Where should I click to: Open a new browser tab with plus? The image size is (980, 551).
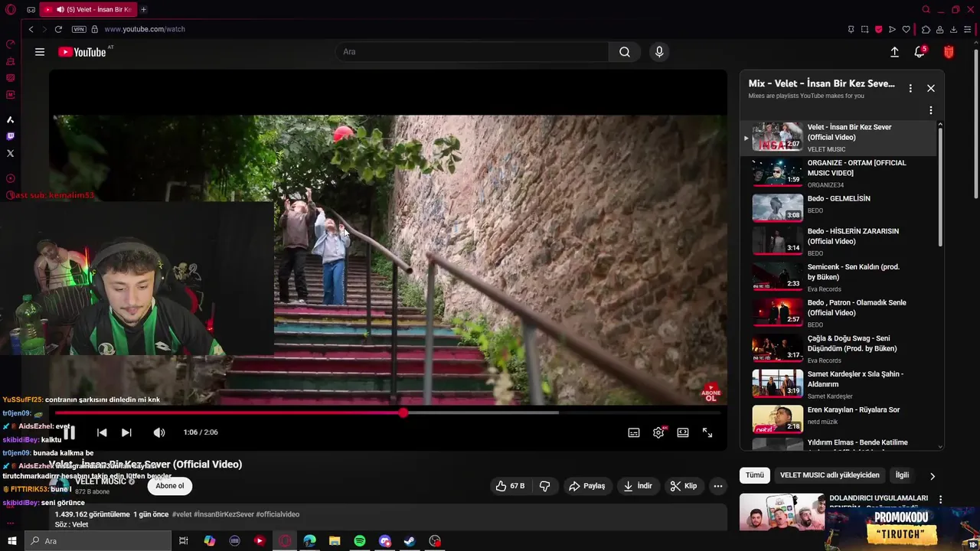pyautogui.click(x=143, y=9)
